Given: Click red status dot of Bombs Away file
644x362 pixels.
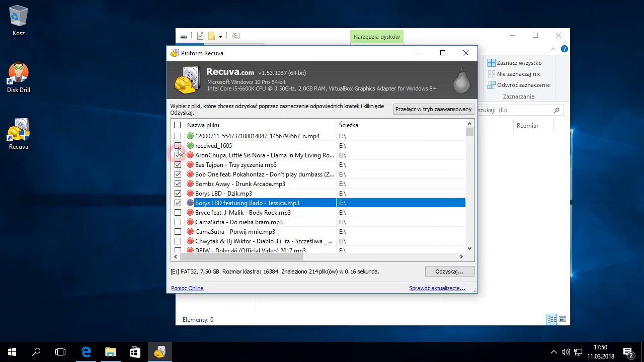Looking at the screenshot, I should pos(190,184).
